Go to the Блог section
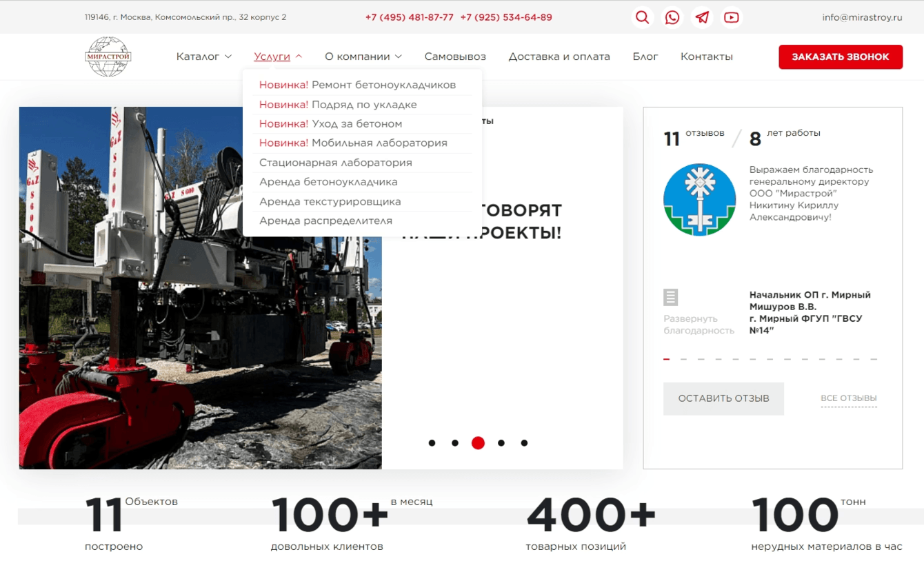924x563 pixels. [x=645, y=57]
